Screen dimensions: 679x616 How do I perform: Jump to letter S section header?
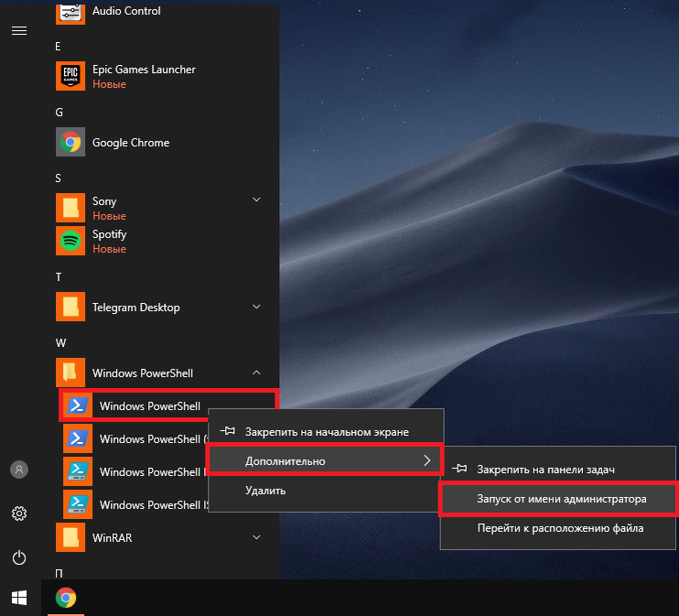(58, 178)
